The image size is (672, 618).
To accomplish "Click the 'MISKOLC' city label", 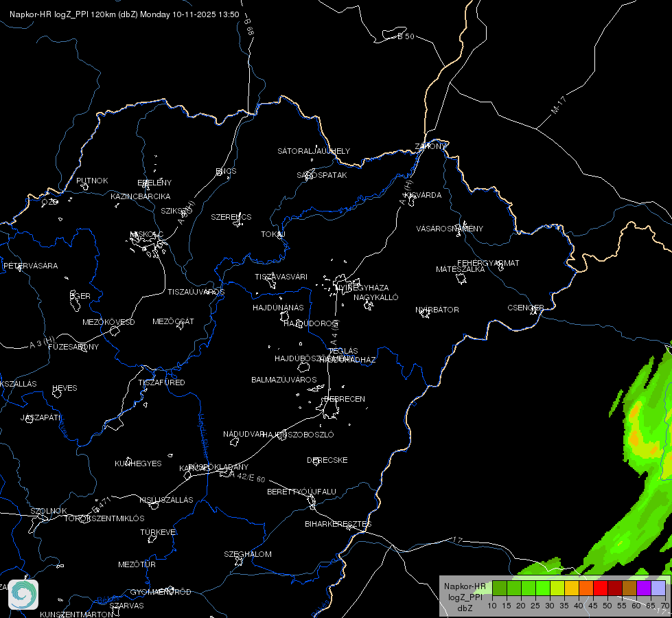I will tap(147, 234).
